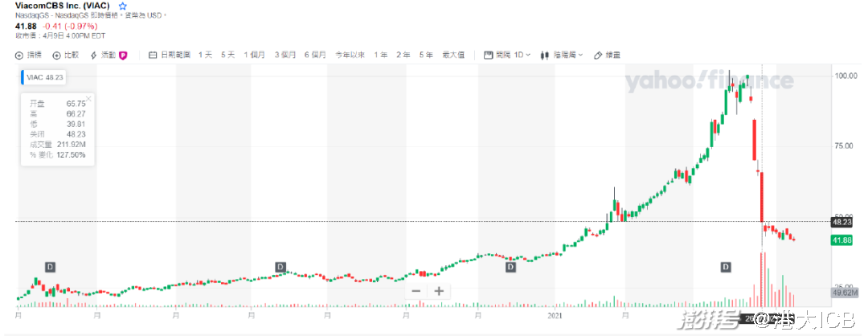The image size is (868, 336).
Task: Open the 活動 events menu
Action: coord(104,55)
